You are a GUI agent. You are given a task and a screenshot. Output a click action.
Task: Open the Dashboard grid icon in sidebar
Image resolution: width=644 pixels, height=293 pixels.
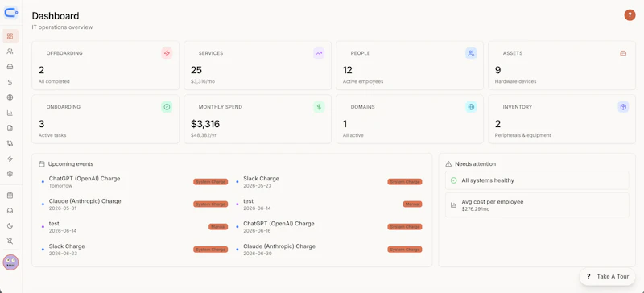[x=10, y=36]
